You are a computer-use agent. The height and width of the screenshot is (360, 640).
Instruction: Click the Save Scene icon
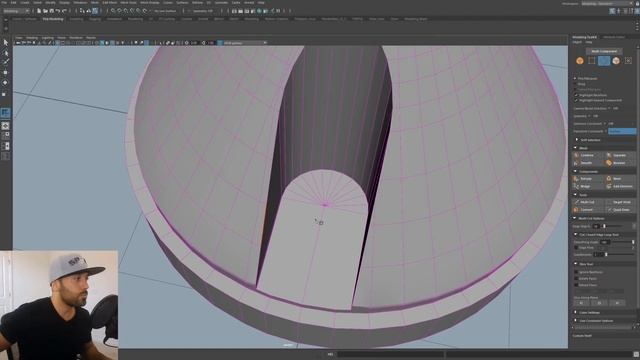click(x=51, y=11)
